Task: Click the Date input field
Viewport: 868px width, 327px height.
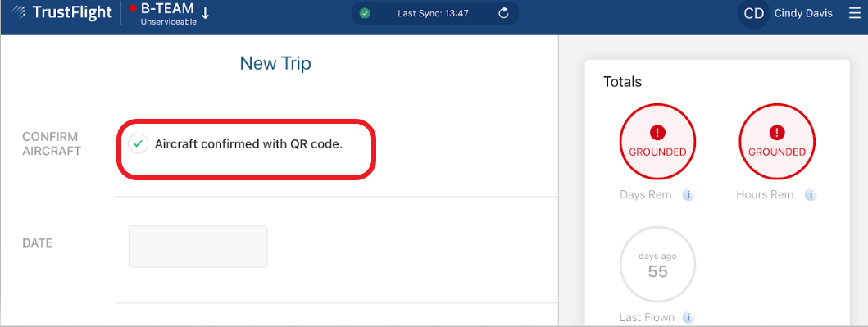Action: point(198,246)
